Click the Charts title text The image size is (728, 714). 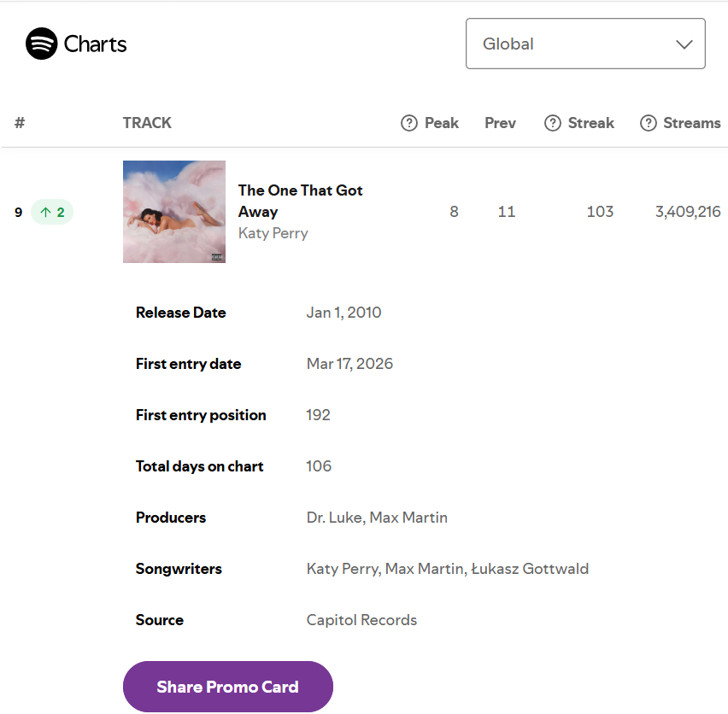coord(95,44)
